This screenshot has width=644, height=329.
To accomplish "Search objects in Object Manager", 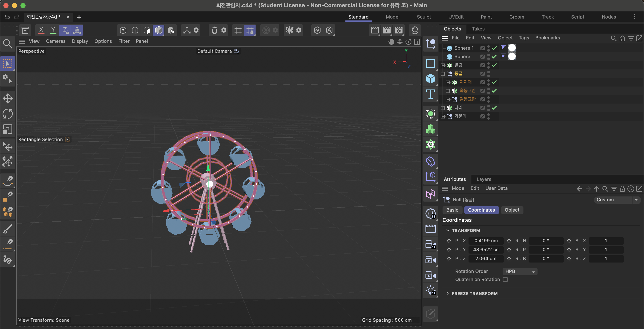I will pyautogui.click(x=613, y=38).
